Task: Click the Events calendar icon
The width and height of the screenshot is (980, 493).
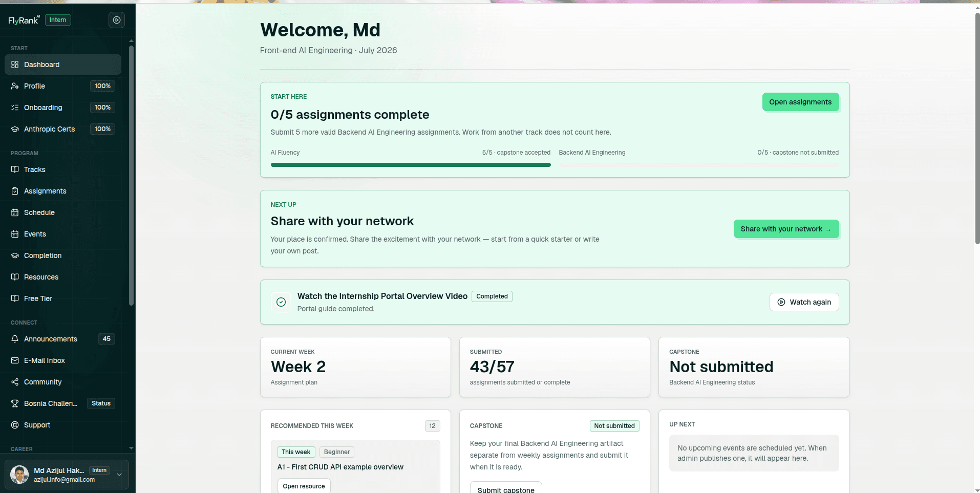Action: coord(15,234)
